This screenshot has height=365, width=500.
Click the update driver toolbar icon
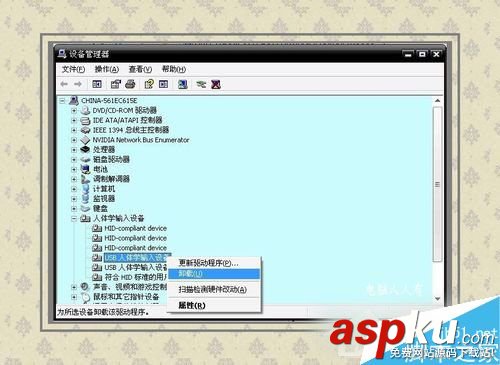coord(201,84)
